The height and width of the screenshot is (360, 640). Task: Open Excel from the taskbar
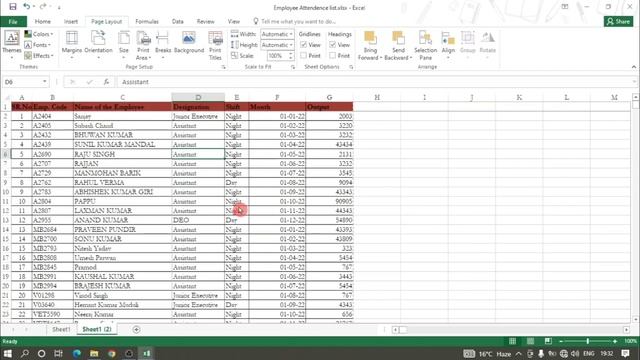[x=146, y=353]
